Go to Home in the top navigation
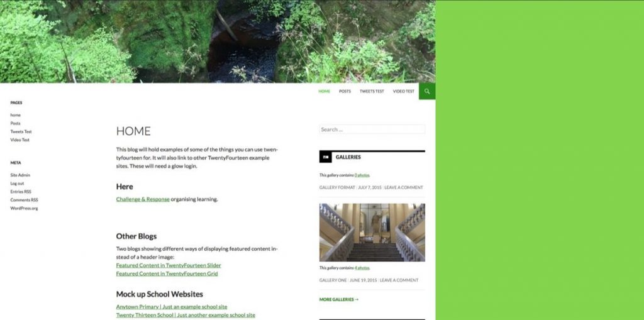The width and height of the screenshot is (644, 320). tap(324, 91)
